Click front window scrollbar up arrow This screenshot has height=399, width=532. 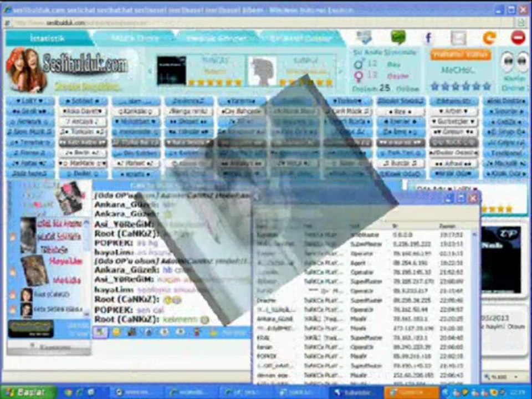point(474,234)
